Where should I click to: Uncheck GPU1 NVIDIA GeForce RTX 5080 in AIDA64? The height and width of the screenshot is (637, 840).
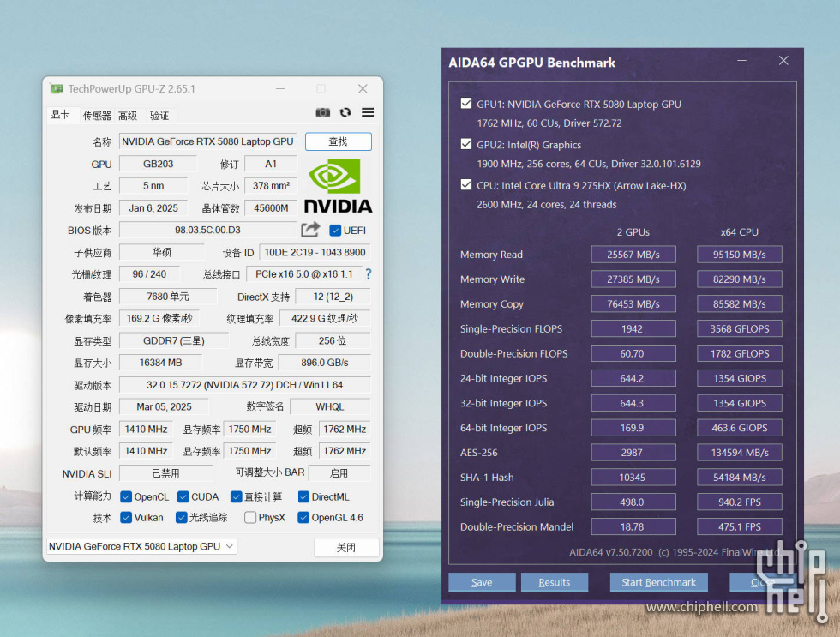[x=466, y=104]
